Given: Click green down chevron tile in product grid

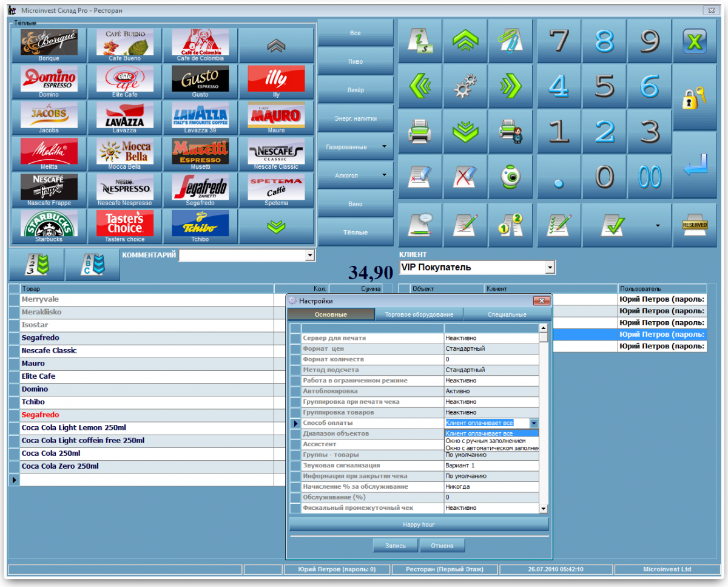Looking at the screenshot, I should [276, 226].
